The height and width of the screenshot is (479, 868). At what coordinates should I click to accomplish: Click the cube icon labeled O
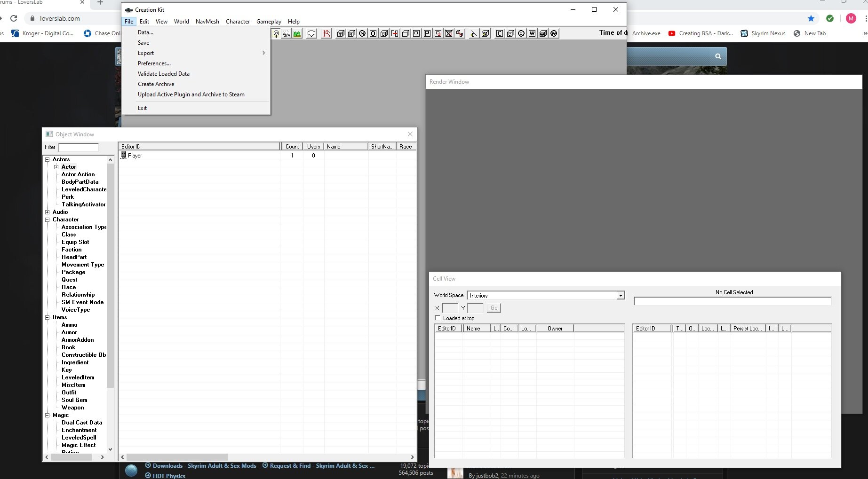click(384, 33)
